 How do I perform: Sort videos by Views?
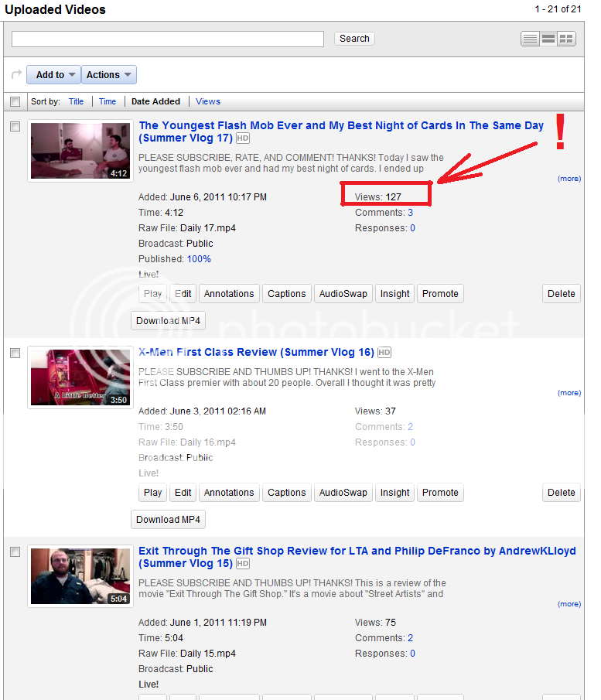point(208,101)
